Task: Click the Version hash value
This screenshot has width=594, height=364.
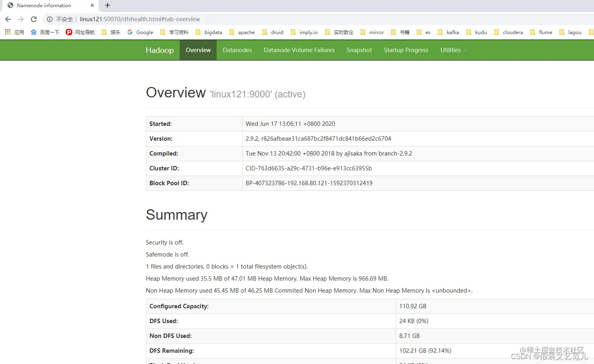Action: (x=318, y=139)
